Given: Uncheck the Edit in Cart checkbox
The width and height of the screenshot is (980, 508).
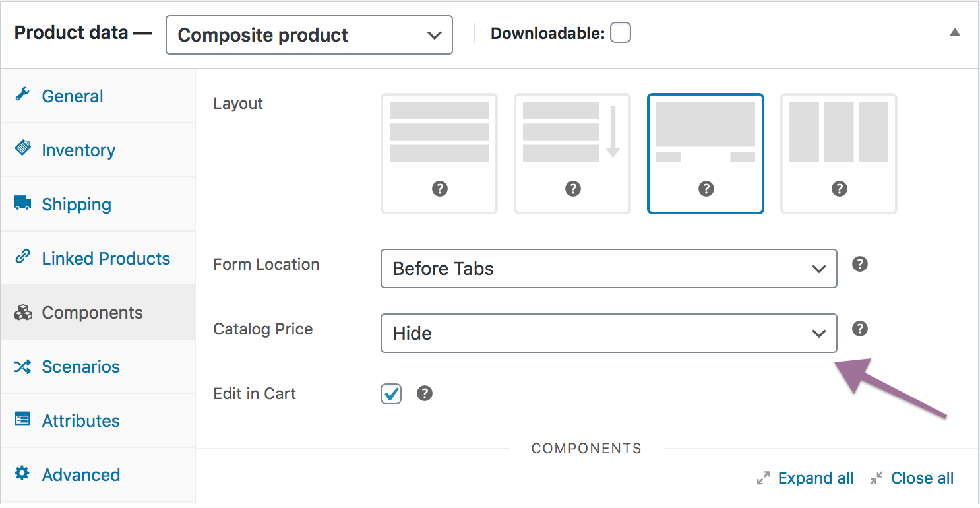Looking at the screenshot, I should point(391,394).
